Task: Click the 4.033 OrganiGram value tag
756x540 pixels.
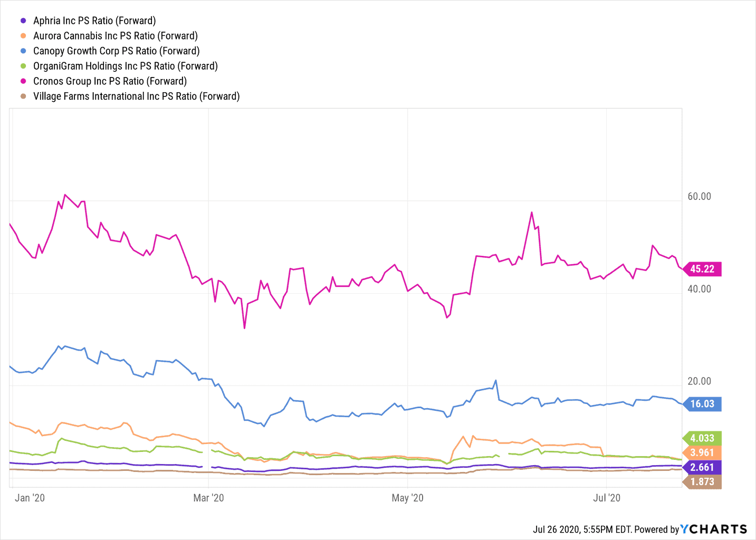Action: (703, 438)
